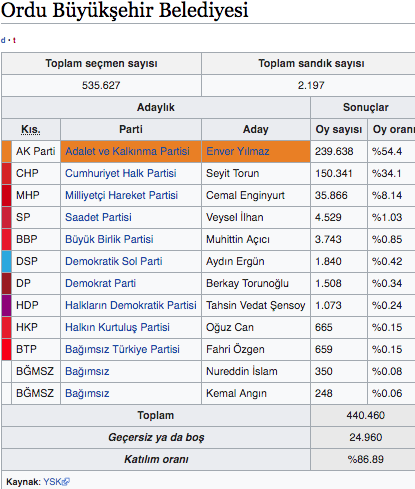Click candidate name Oğuz Can
The width and height of the screenshot is (415, 489).
click(x=230, y=327)
